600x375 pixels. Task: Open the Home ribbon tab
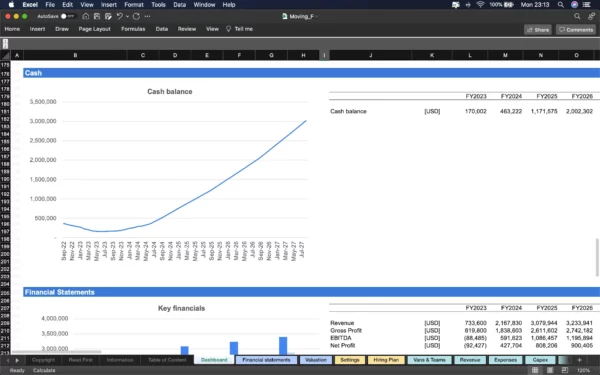click(x=12, y=29)
